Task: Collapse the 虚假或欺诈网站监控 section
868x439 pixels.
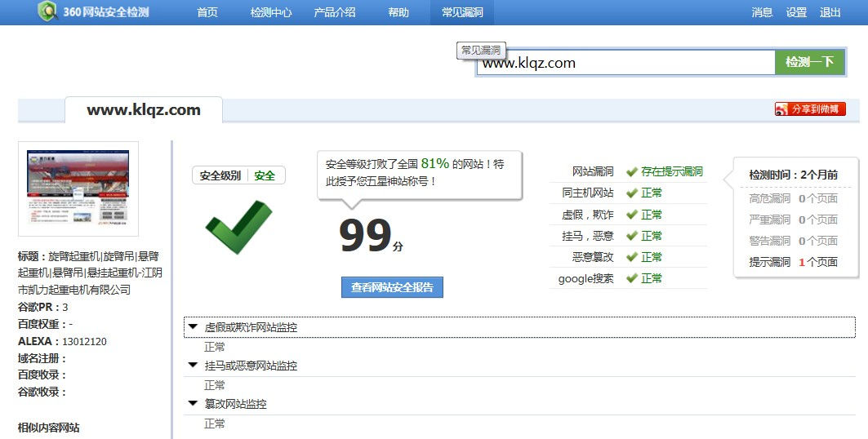Action: point(194,327)
